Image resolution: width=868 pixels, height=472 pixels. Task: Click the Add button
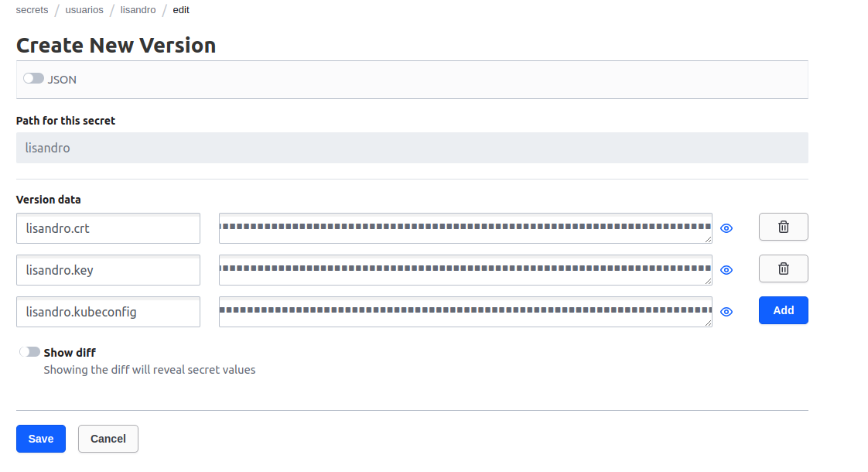[783, 310]
